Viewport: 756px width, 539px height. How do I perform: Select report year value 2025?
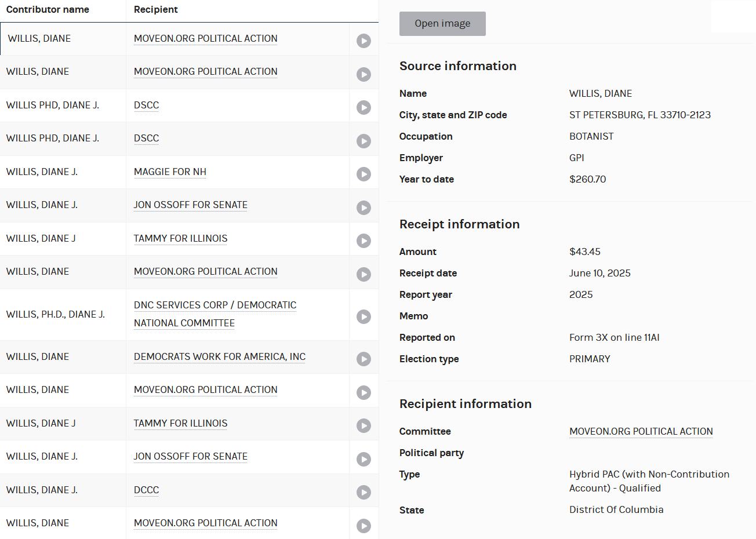pos(581,294)
